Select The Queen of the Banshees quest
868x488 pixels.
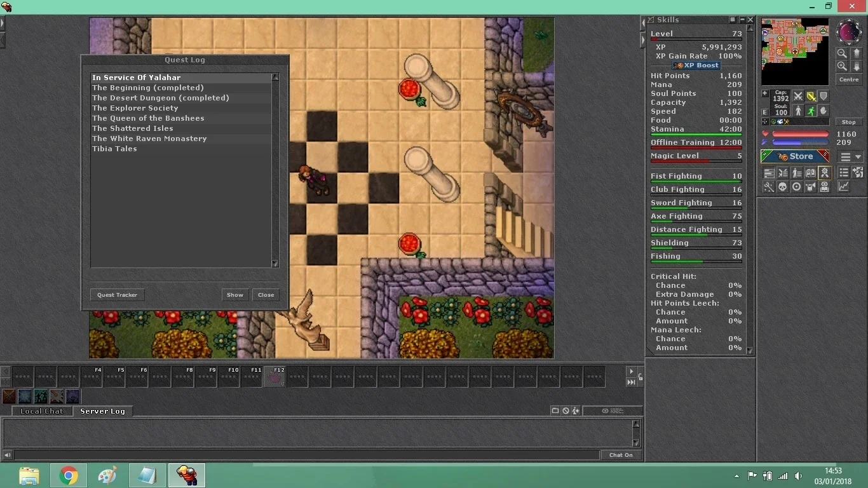tap(181, 118)
